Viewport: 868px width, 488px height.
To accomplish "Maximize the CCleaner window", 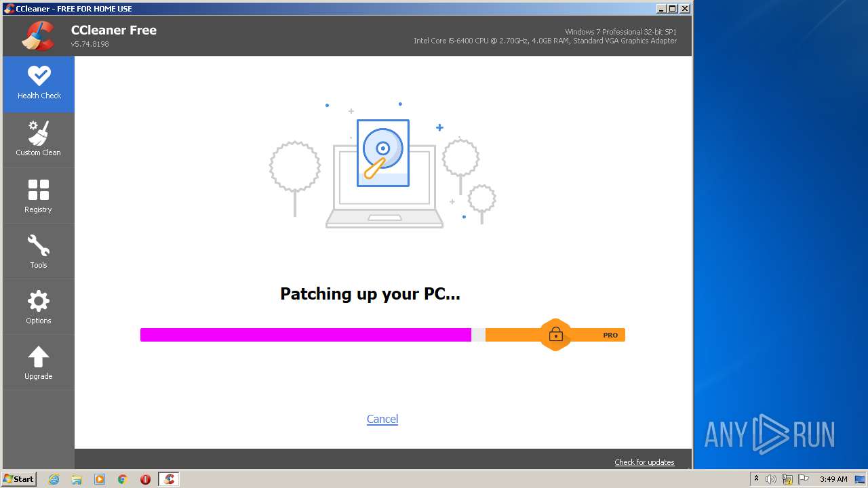I will [672, 9].
